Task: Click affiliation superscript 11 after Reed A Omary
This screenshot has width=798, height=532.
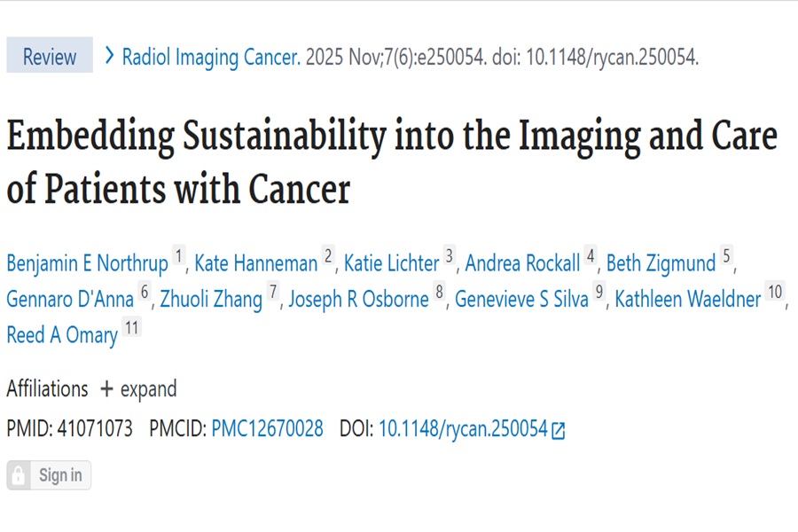Action: 132,327
